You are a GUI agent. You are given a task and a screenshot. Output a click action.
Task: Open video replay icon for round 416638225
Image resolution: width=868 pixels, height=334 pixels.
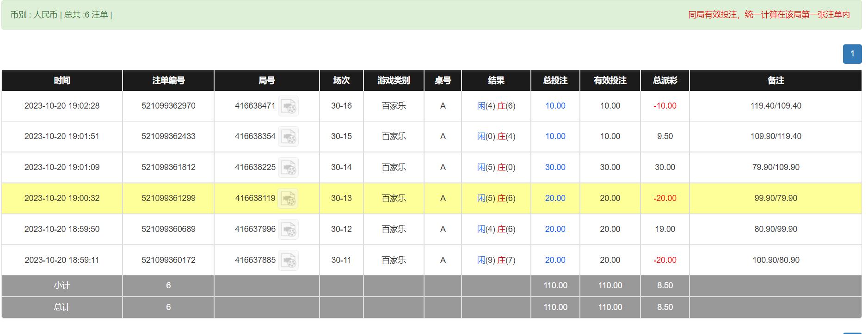(288, 168)
